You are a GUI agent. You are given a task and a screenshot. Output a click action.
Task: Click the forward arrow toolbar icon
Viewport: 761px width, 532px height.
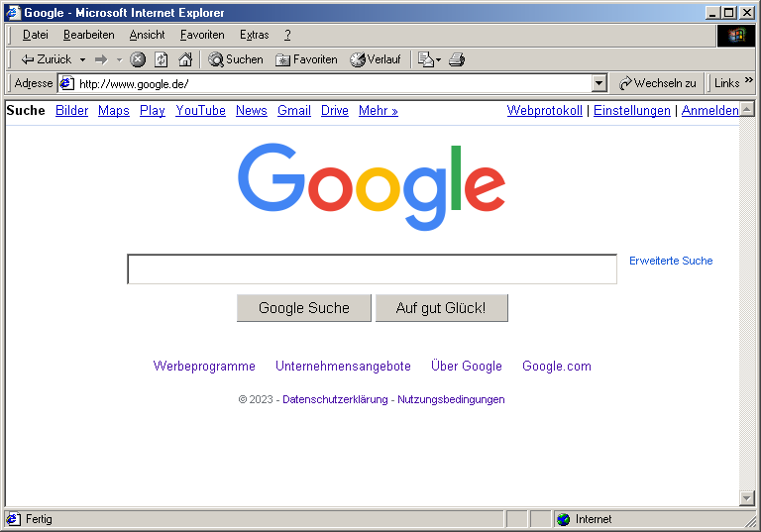[101, 59]
